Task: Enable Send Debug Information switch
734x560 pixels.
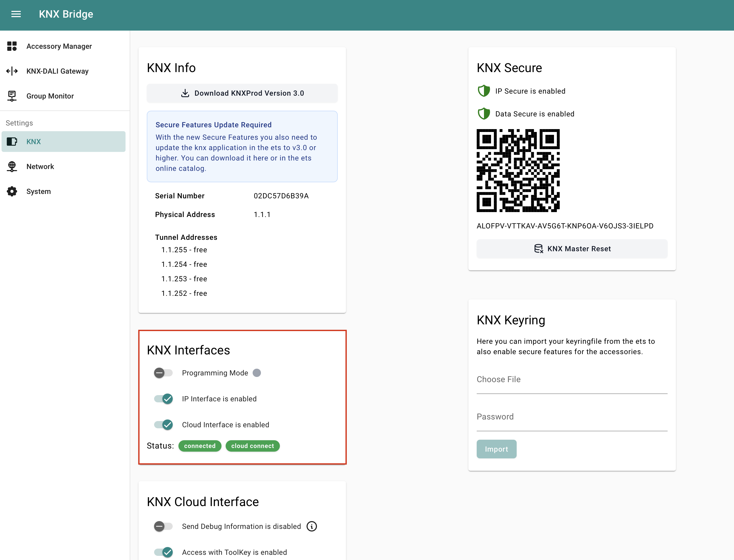Action: (163, 526)
